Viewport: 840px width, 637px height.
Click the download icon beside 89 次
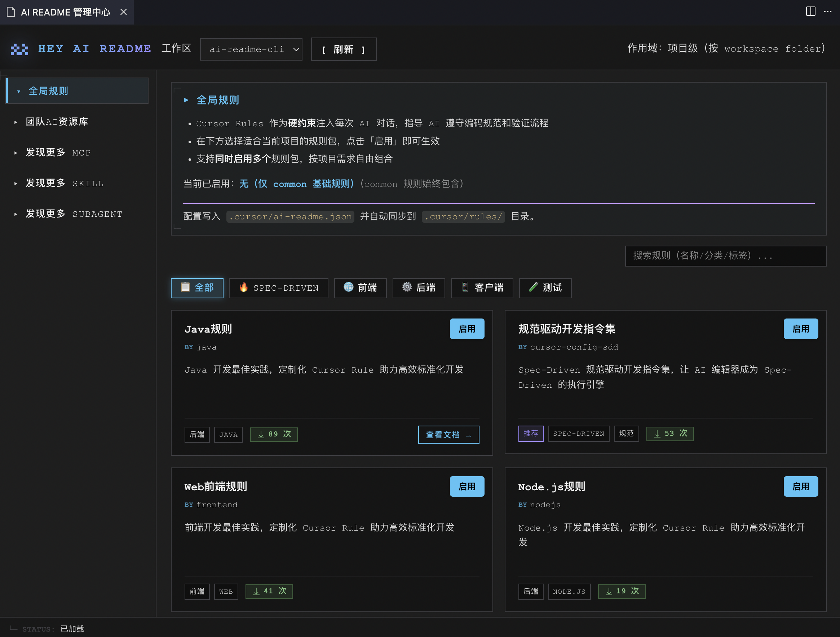[261, 435]
